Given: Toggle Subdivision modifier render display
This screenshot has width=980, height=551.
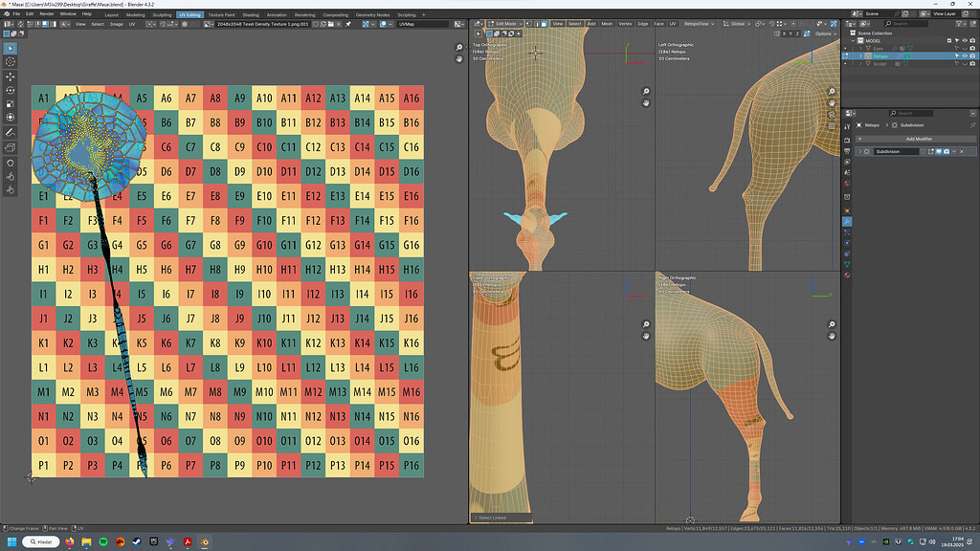Looking at the screenshot, I should click(947, 151).
